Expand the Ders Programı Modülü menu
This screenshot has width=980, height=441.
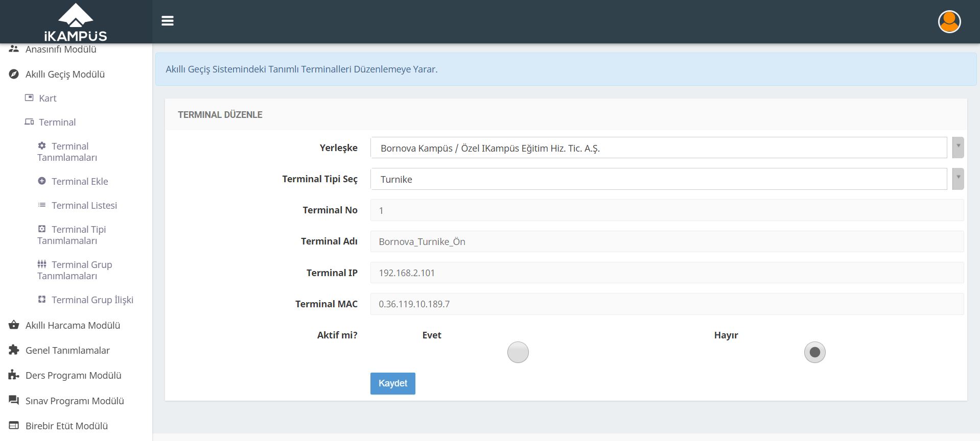click(73, 375)
